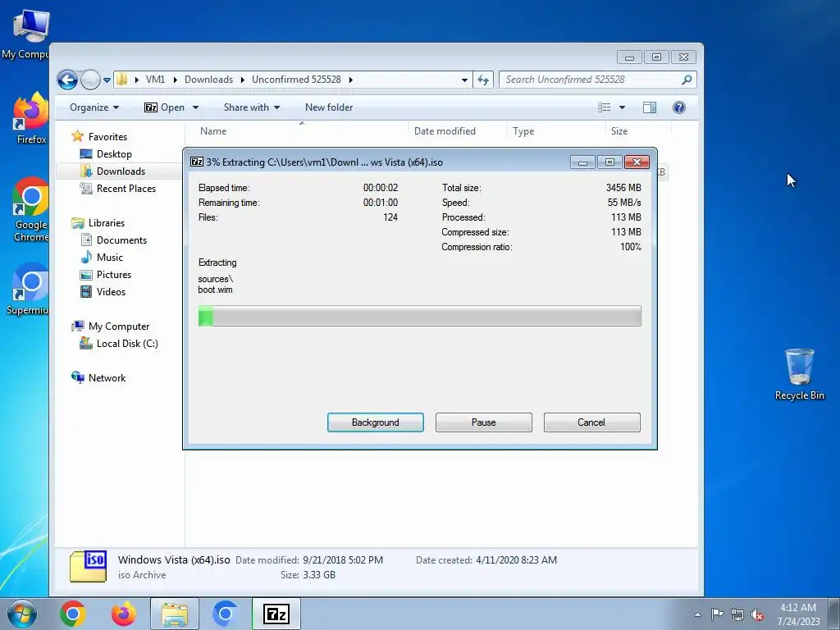Expand arrow after Unconfirmed 525528 breadcrumb
This screenshot has width=840, height=630.
351,80
